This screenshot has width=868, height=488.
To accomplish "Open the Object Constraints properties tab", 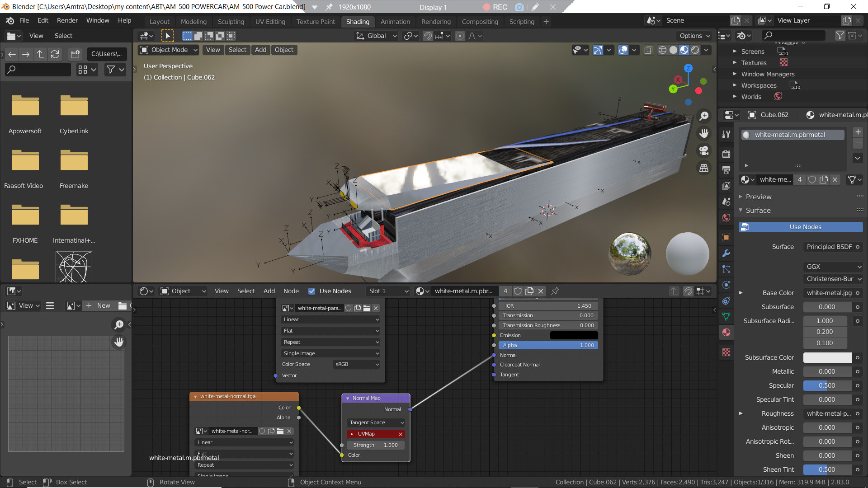I will [x=726, y=300].
